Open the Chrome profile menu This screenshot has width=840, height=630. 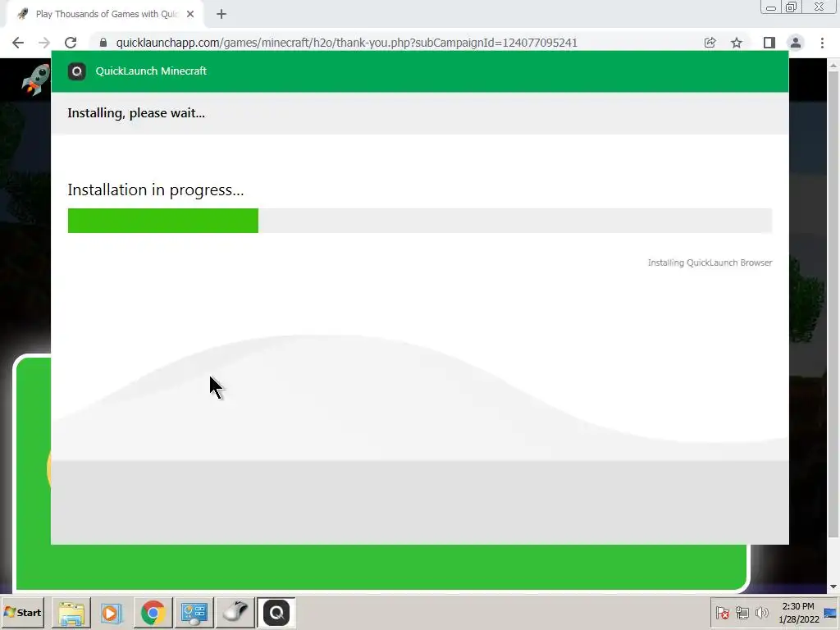click(x=796, y=43)
